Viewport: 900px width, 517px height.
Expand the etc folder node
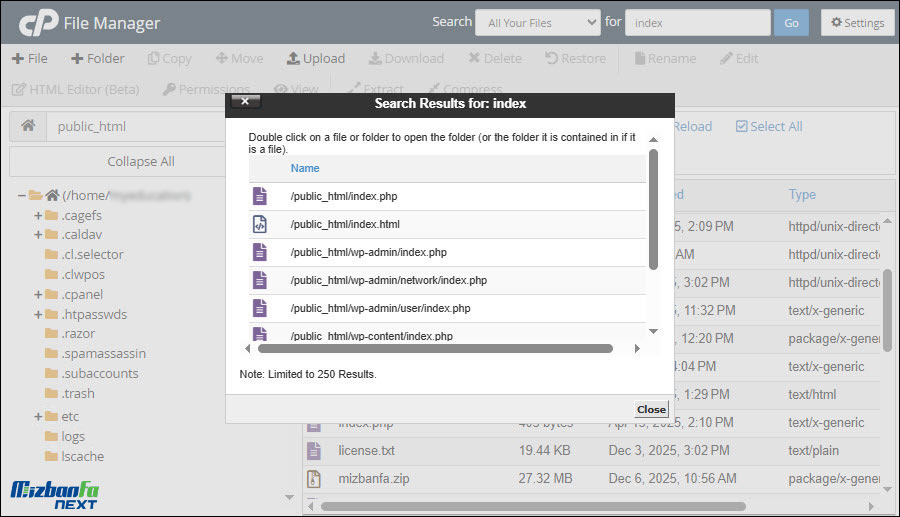tap(38, 416)
